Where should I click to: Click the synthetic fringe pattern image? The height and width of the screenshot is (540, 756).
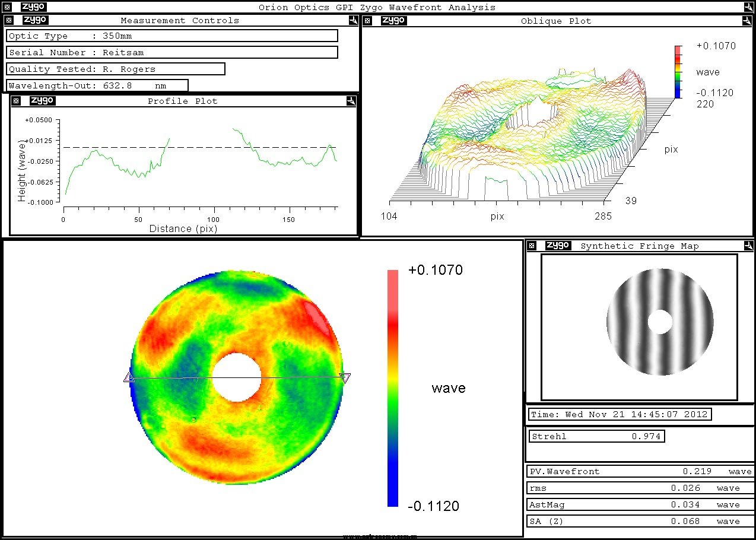coord(659,322)
